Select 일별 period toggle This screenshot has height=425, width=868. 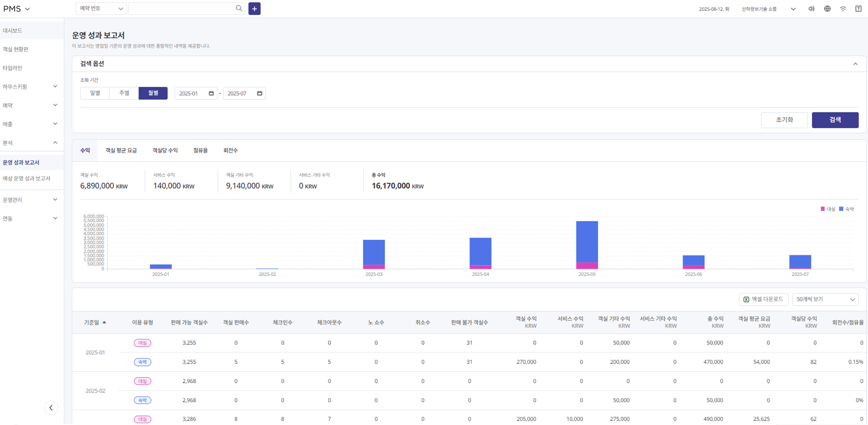click(x=95, y=93)
